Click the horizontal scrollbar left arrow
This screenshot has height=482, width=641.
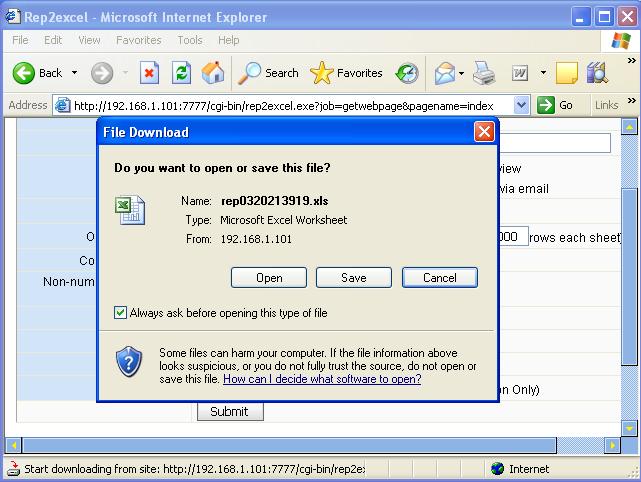13,445
